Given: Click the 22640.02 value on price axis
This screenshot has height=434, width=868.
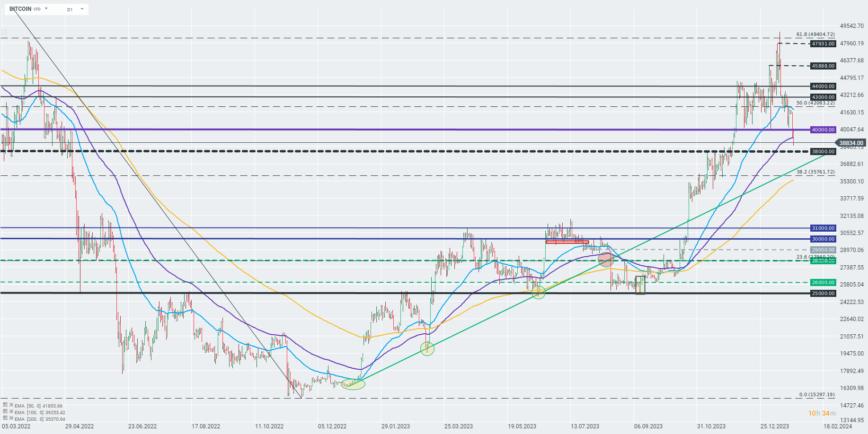Looking at the screenshot, I should [x=852, y=319].
